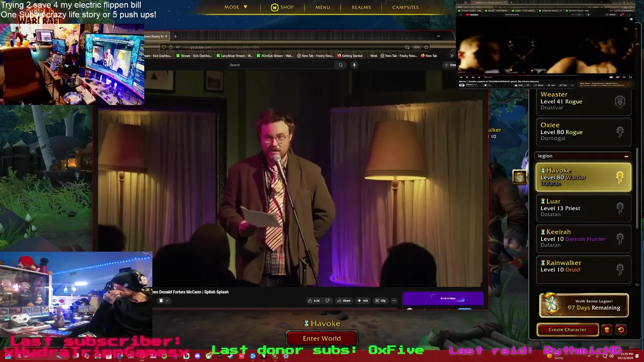Open the CAMPSITES menu item
Viewport: 644px width, 362px height.
click(x=406, y=7)
